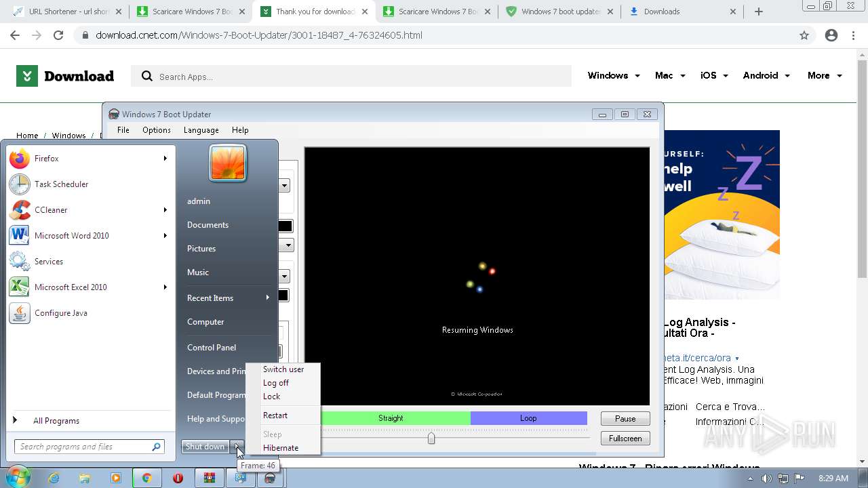
Task: Open CCleaner in the Start menu
Action: 51,210
